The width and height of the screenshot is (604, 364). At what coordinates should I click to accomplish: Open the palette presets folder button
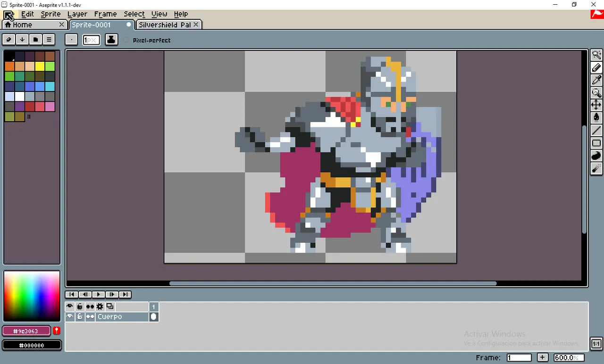35,40
